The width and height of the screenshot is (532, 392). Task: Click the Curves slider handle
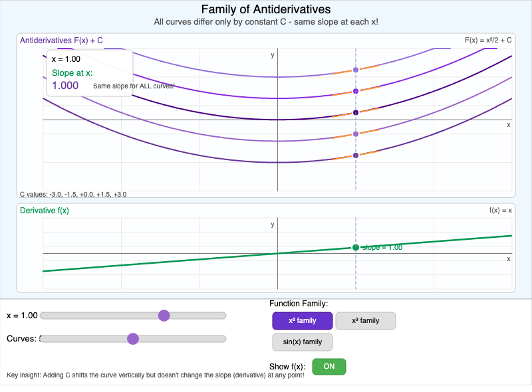point(133,339)
